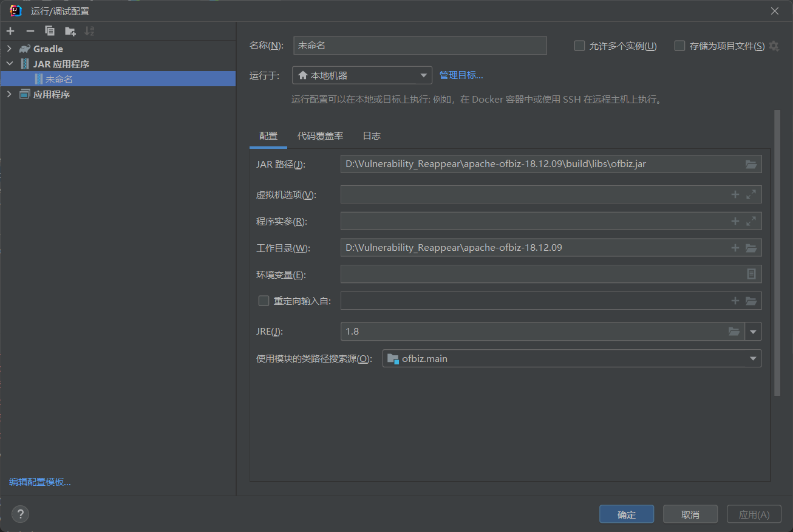Sort configurations alphabetically
Image resolution: width=793 pixels, height=532 pixels.
tap(90, 31)
